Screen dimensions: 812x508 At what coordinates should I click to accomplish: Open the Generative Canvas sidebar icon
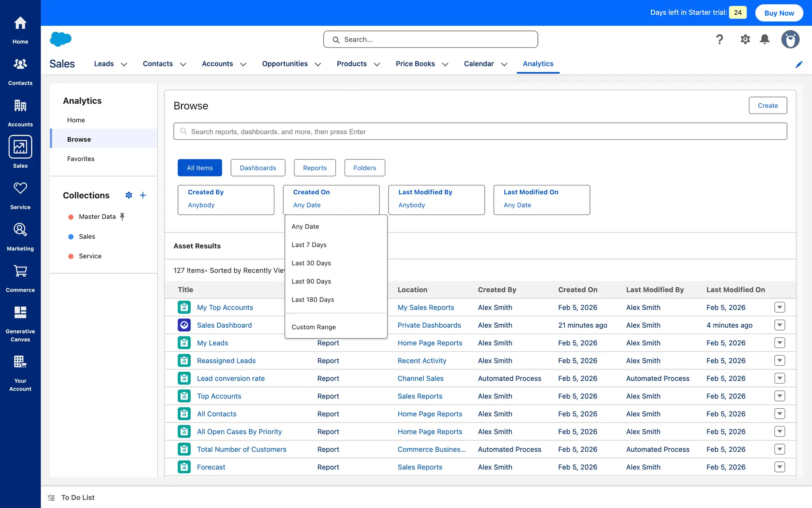20,313
